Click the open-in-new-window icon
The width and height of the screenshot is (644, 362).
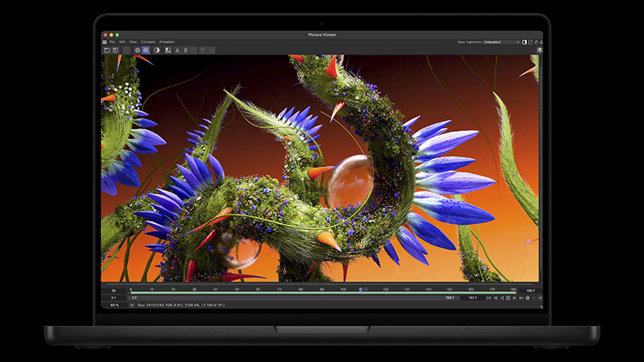pyautogui.click(x=530, y=42)
